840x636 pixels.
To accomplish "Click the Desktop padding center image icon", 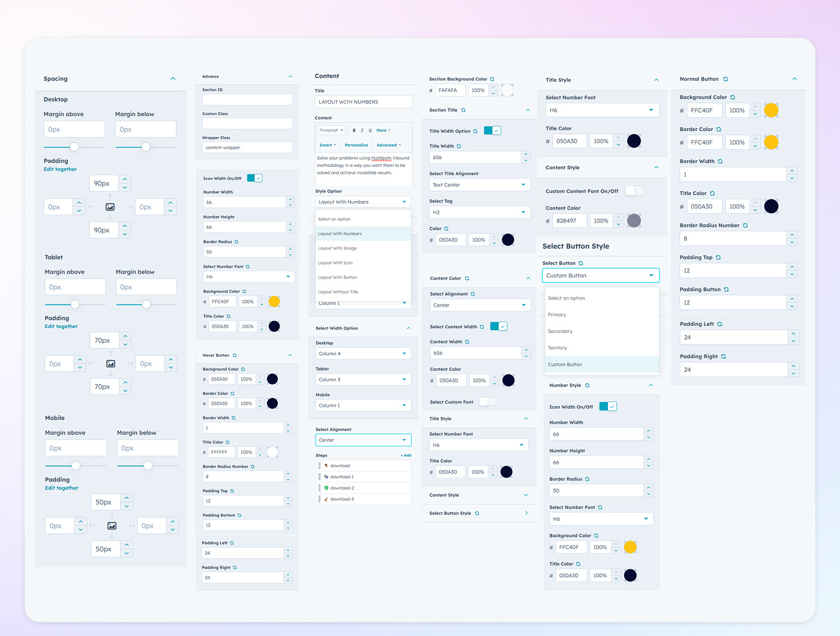I will coord(110,207).
